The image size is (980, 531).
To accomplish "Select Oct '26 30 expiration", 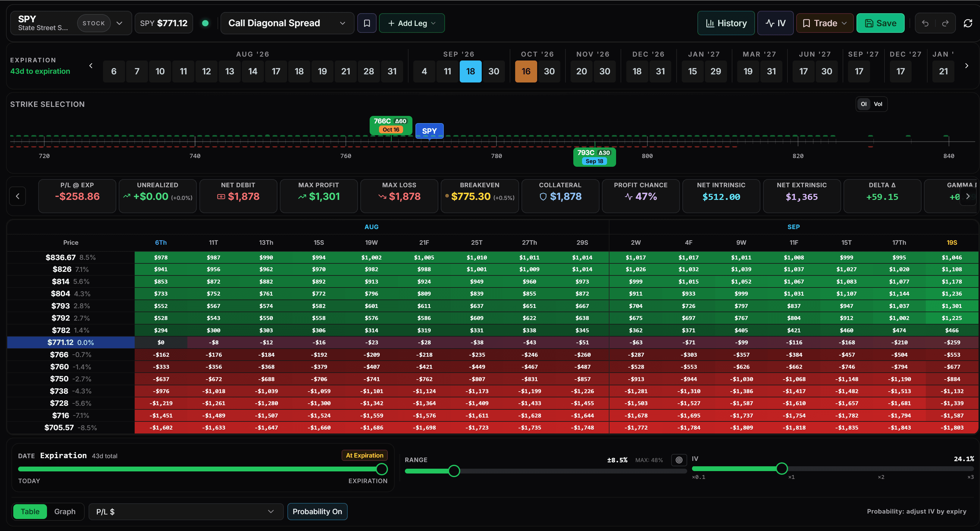I will click(549, 71).
